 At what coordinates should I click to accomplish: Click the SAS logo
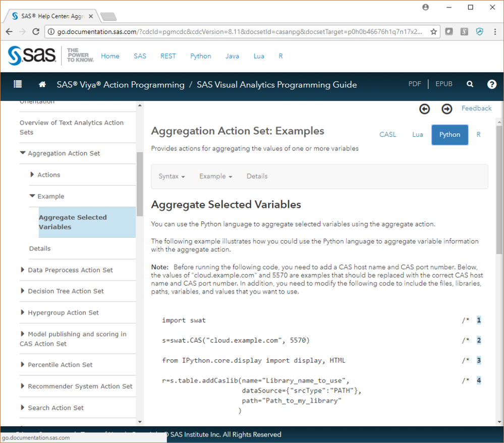32,56
